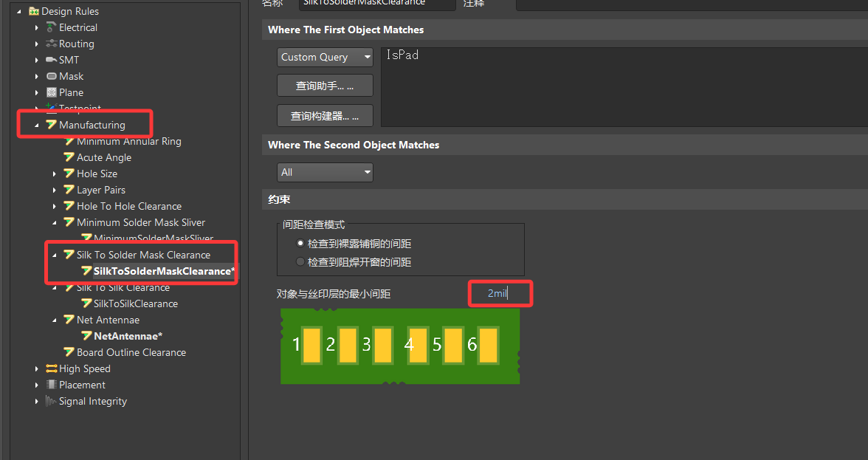Select 检查到阻焊开窗的间距 radio option
Screen dimensions: 868x460
click(x=300, y=262)
